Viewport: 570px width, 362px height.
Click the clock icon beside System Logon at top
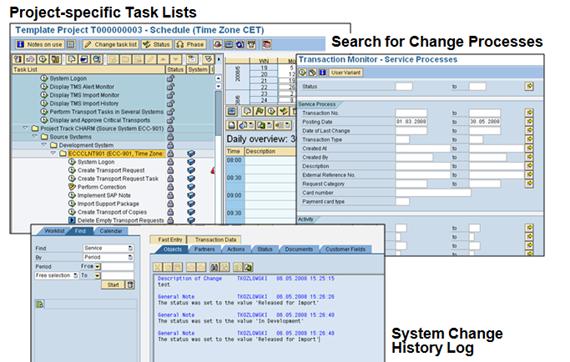point(44,78)
